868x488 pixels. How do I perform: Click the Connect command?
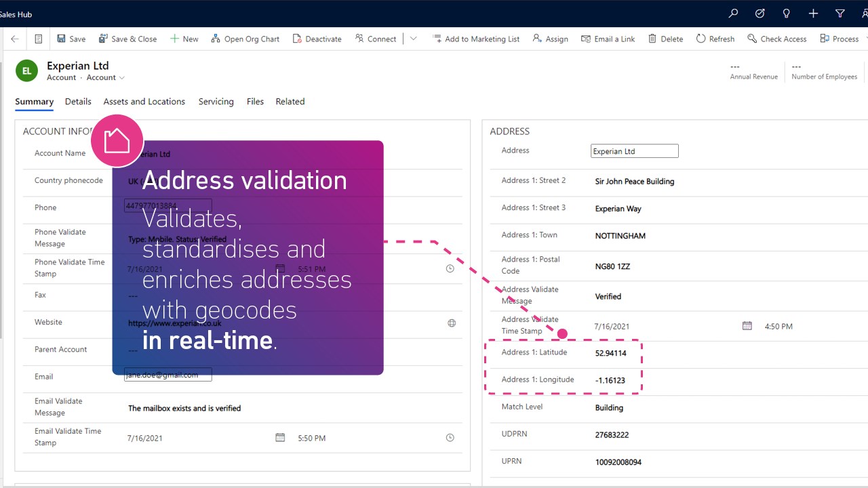tap(375, 39)
